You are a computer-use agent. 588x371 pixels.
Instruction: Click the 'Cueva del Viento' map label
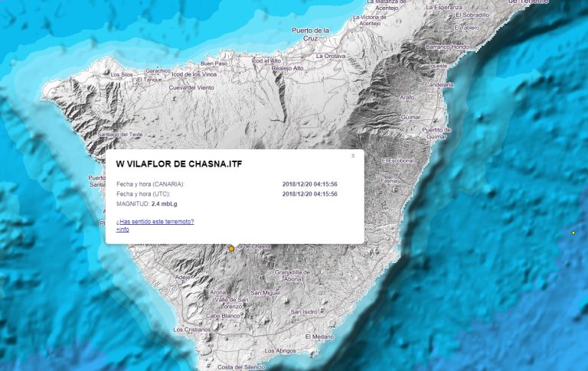click(191, 87)
